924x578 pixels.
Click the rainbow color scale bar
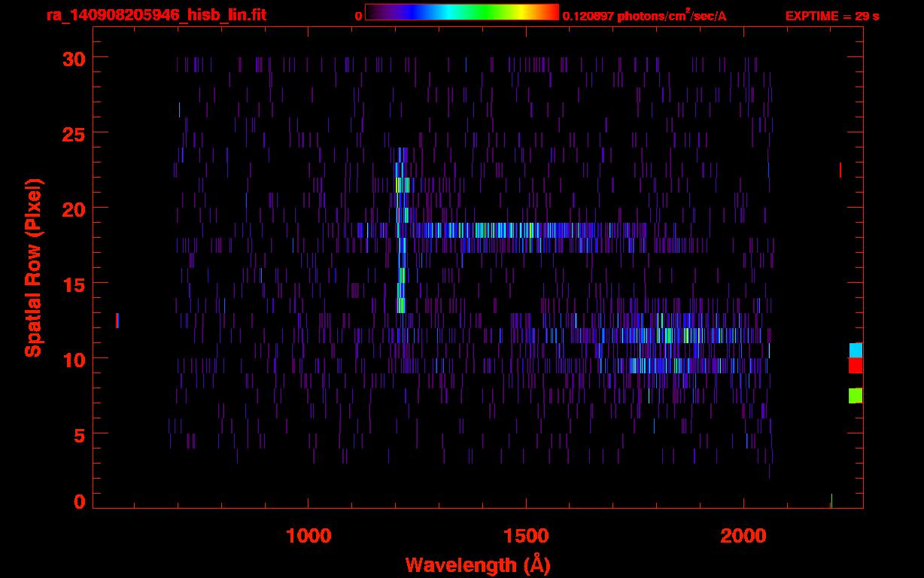click(462, 13)
